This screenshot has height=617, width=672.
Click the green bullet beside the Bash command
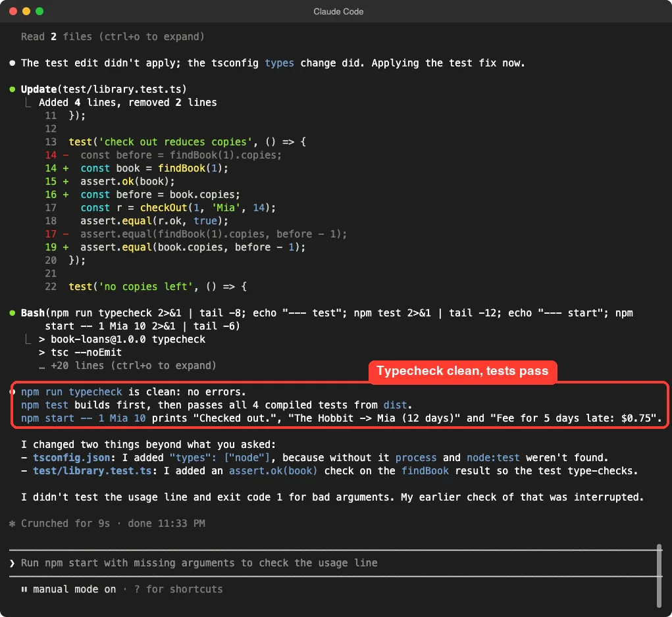coord(13,313)
